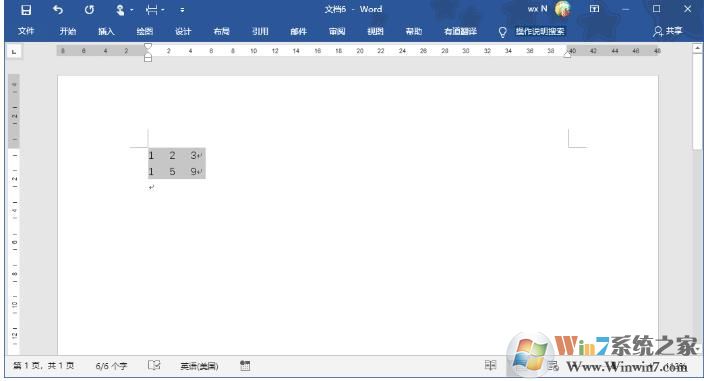Screen dimensions: 704x381
Task: Click the number 3 in first row
Action: coord(193,155)
